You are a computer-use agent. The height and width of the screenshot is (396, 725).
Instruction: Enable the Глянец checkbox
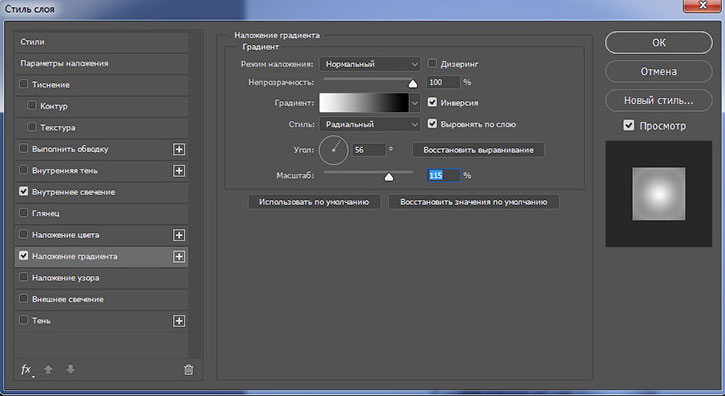[x=24, y=213]
